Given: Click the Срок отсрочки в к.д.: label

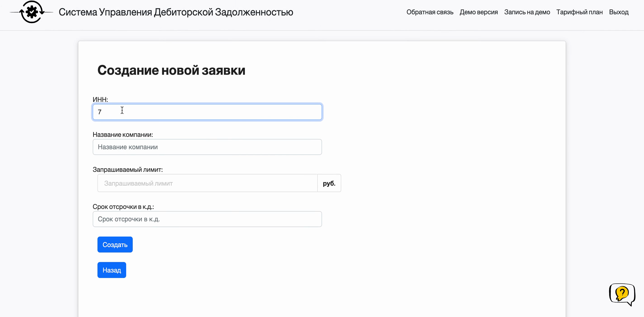Looking at the screenshot, I should [x=123, y=207].
